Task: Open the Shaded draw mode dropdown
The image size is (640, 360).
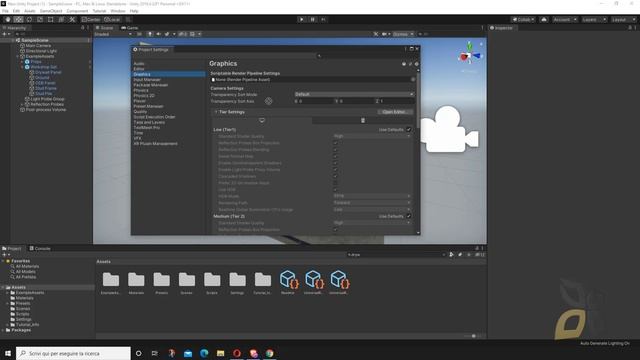Action: click(113, 34)
